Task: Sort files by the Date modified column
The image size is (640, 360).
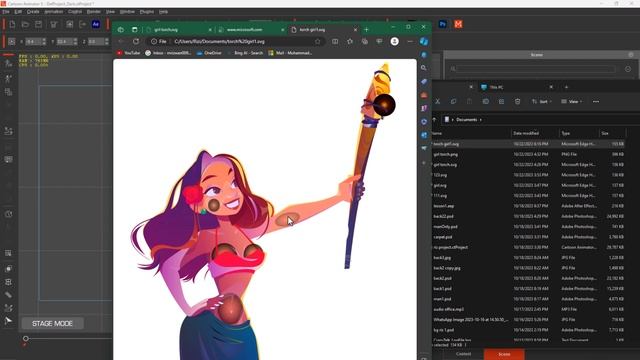Action: tap(526, 133)
